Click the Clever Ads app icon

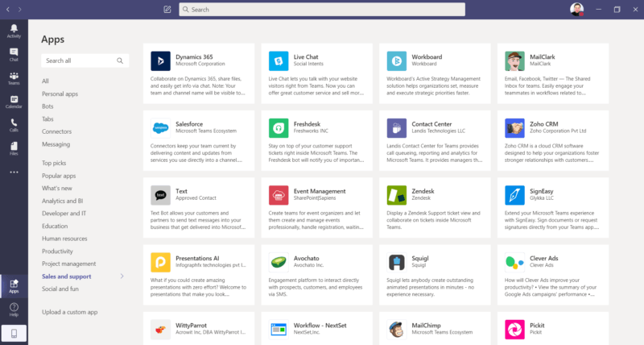point(514,262)
